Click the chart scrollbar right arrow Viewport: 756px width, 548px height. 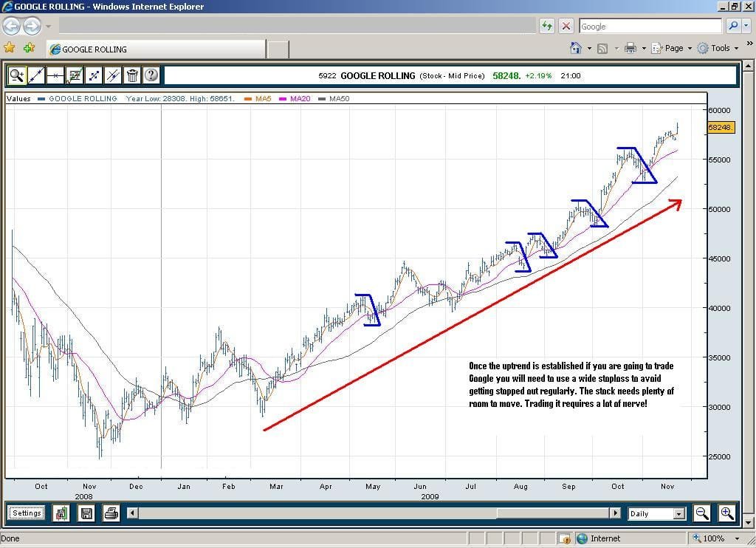click(x=615, y=513)
